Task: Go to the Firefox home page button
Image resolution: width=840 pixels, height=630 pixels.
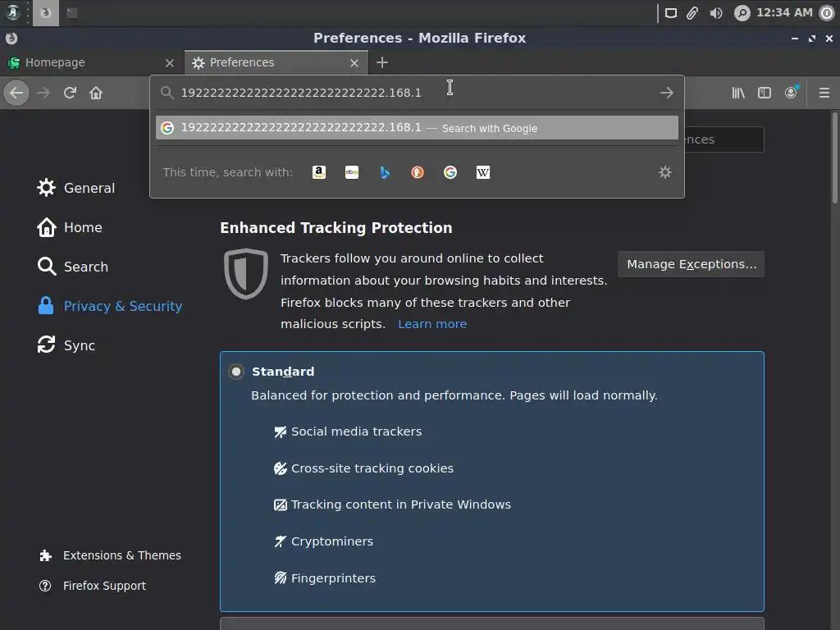Action: pos(96,93)
